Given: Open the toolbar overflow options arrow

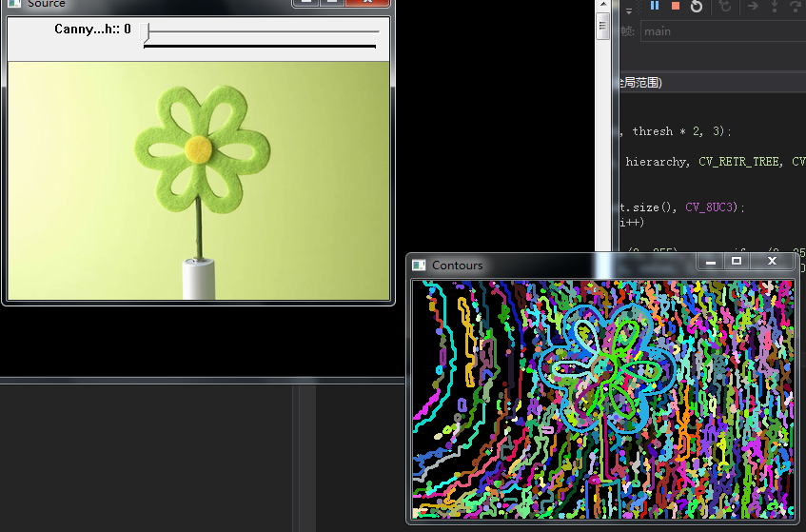Looking at the screenshot, I should tap(629, 10).
